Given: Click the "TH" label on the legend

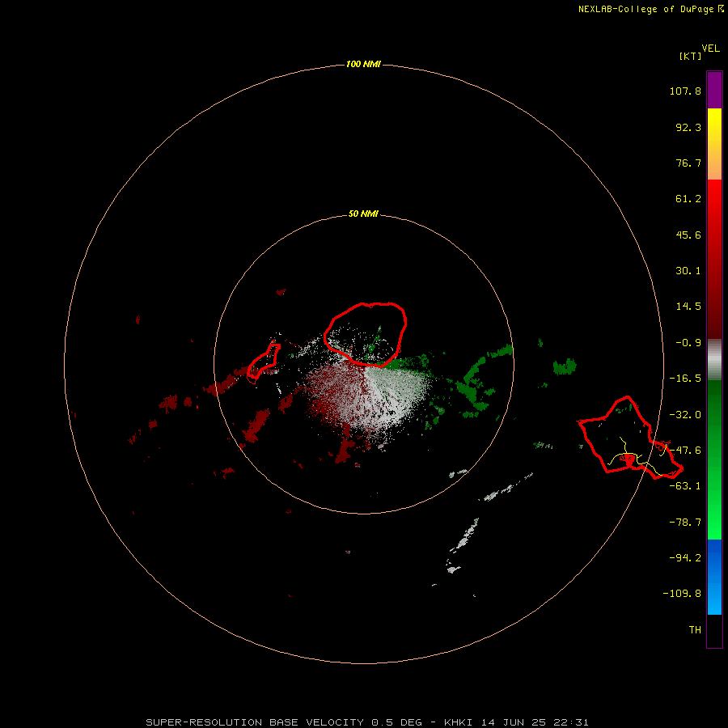Looking at the screenshot, I should [695, 629].
